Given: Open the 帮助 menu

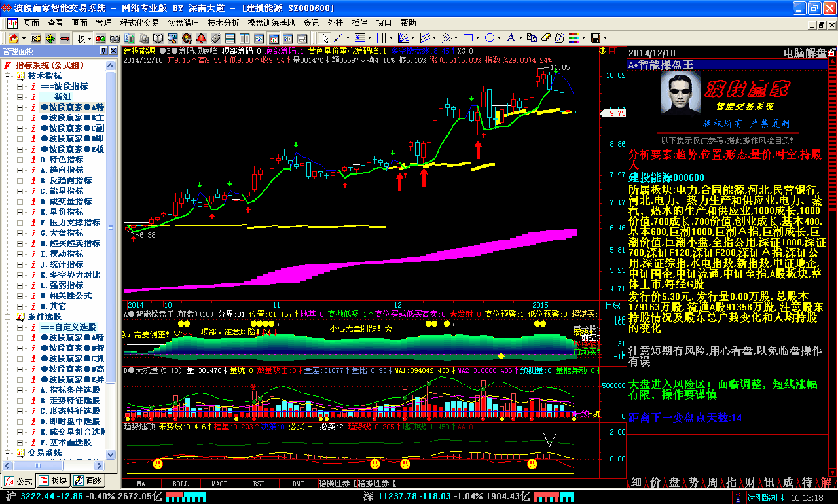Looking at the screenshot, I should coord(408,22).
